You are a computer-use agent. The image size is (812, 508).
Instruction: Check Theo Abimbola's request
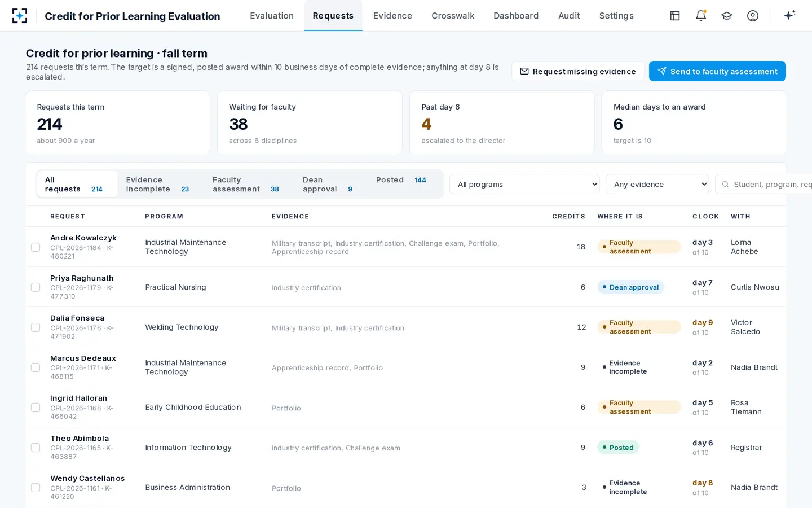tap(36, 448)
